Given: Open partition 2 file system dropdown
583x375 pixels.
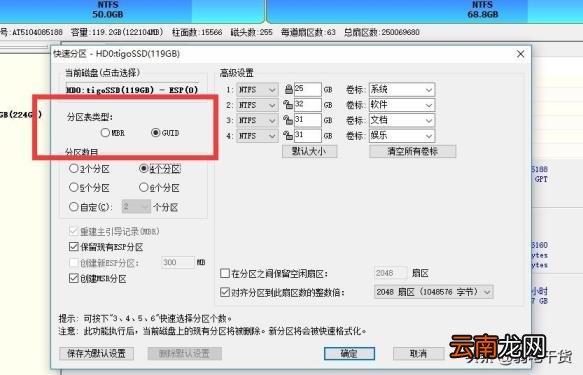Looking at the screenshot, I should click(x=257, y=105).
